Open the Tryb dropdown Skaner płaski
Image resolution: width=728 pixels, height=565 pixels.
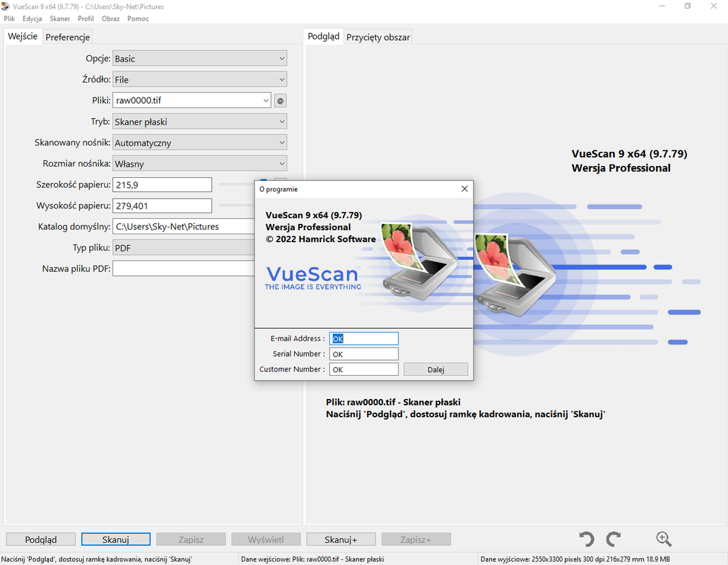click(x=199, y=121)
